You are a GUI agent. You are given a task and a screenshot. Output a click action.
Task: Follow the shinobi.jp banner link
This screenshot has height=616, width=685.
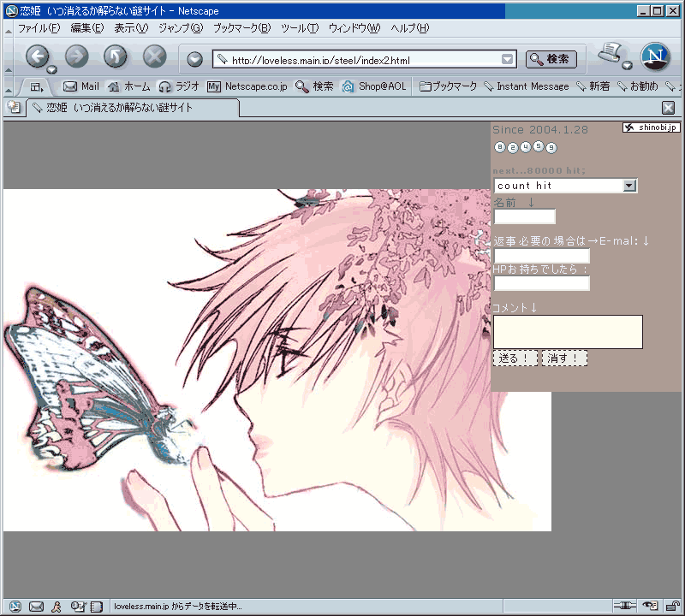pyautogui.click(x=651, y=127)
